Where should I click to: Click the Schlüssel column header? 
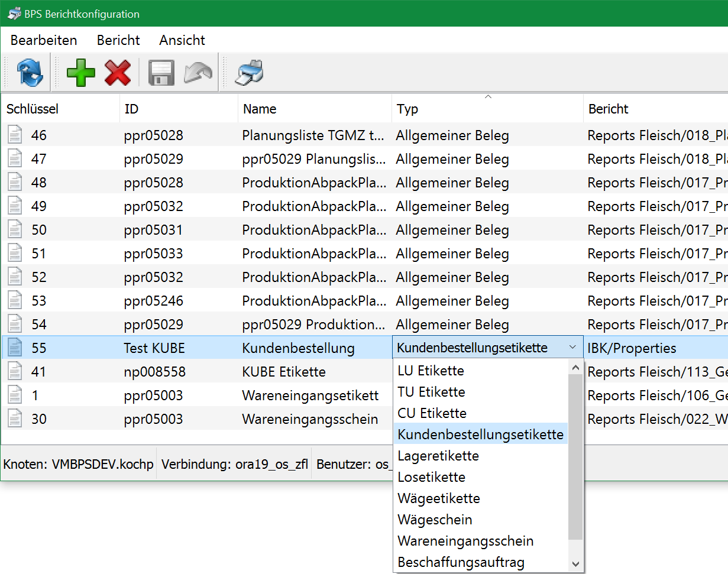[x=33, y=109]
